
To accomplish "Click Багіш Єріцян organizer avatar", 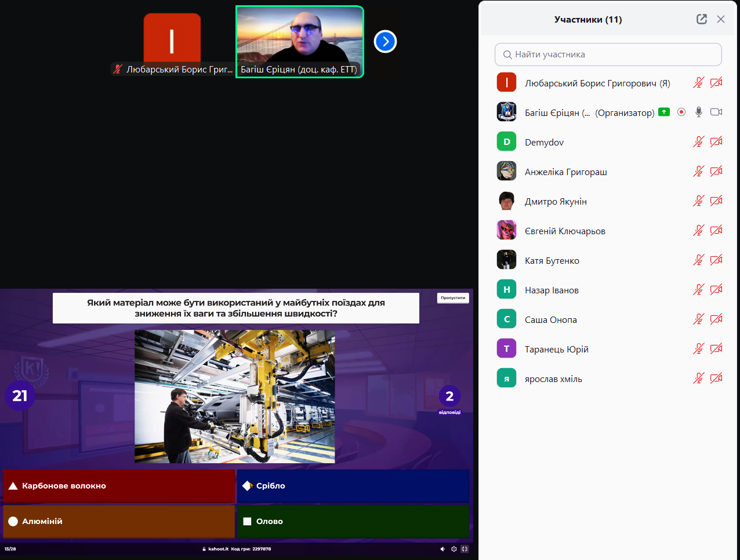I will click(x=507, y=112).
